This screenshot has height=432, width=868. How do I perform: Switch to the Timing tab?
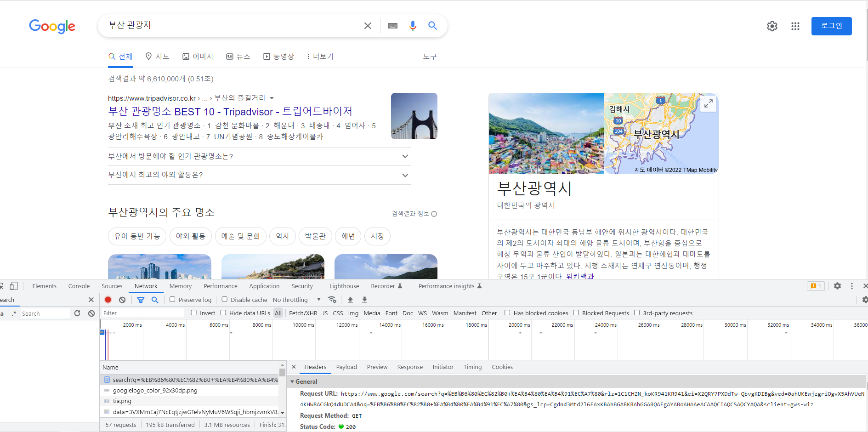472,367
